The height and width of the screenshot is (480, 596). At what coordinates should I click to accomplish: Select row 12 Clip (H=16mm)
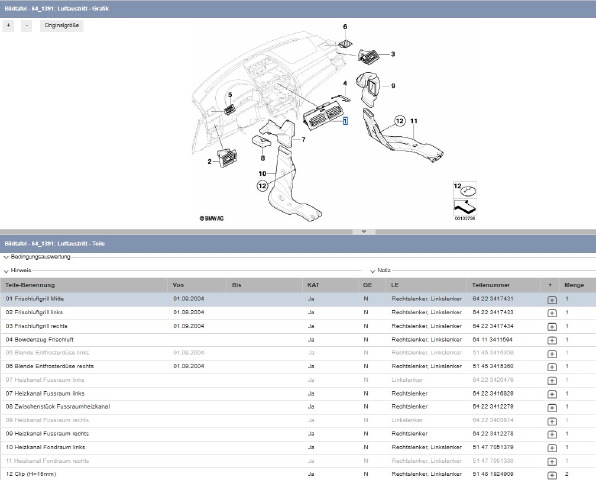pos(298,474)
